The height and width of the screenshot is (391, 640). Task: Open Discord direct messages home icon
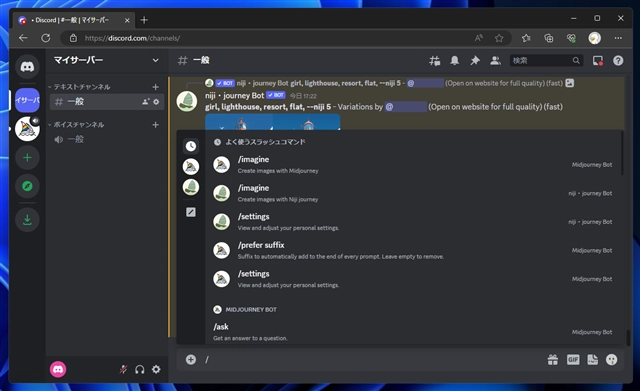coord(27,66)
